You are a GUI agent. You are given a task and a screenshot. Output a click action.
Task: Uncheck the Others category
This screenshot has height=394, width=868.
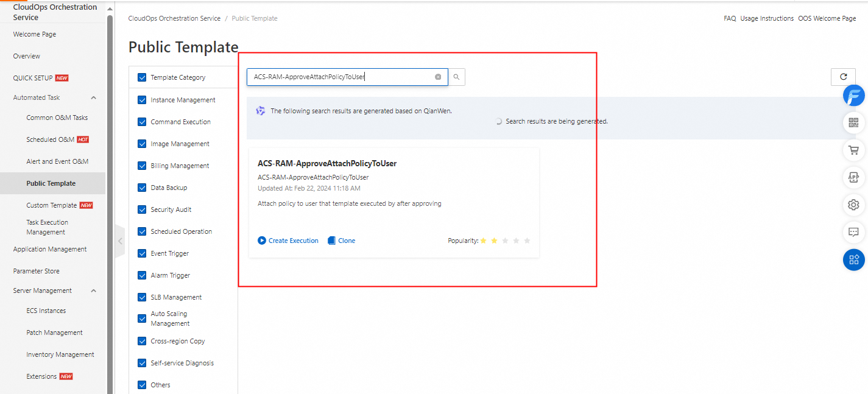[x=142, y=385]
